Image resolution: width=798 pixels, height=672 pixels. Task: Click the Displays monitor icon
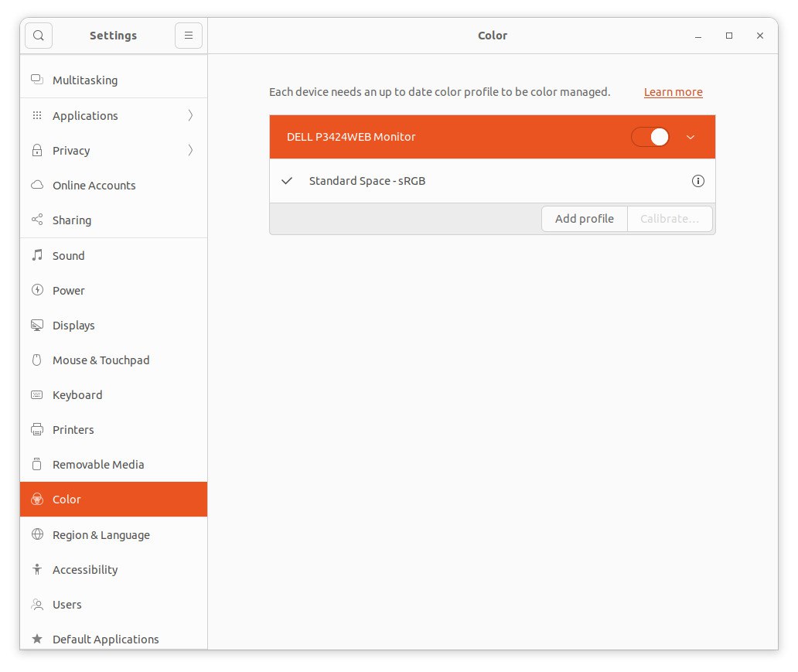pos(37,326)
